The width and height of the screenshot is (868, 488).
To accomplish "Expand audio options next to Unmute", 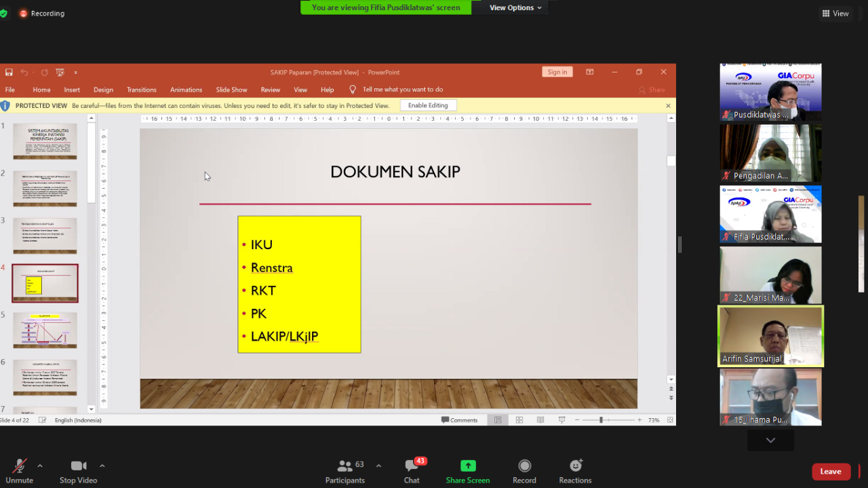I will 39,466.
